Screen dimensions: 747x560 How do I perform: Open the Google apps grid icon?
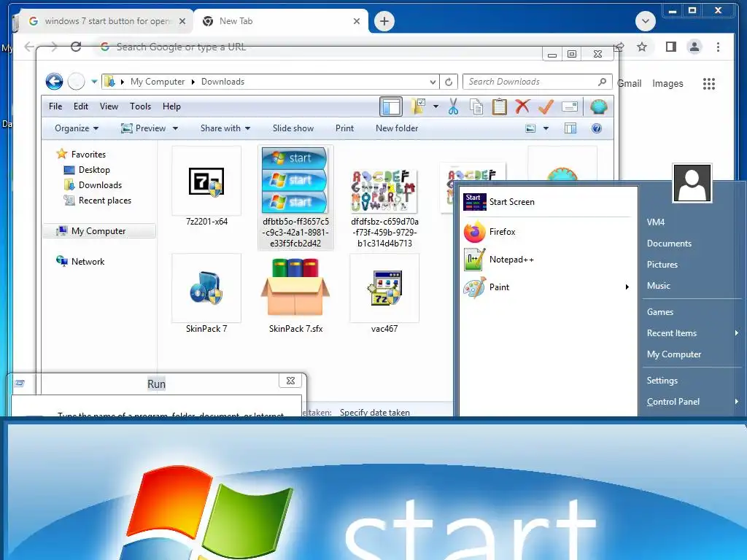click(x=709, y=84)
